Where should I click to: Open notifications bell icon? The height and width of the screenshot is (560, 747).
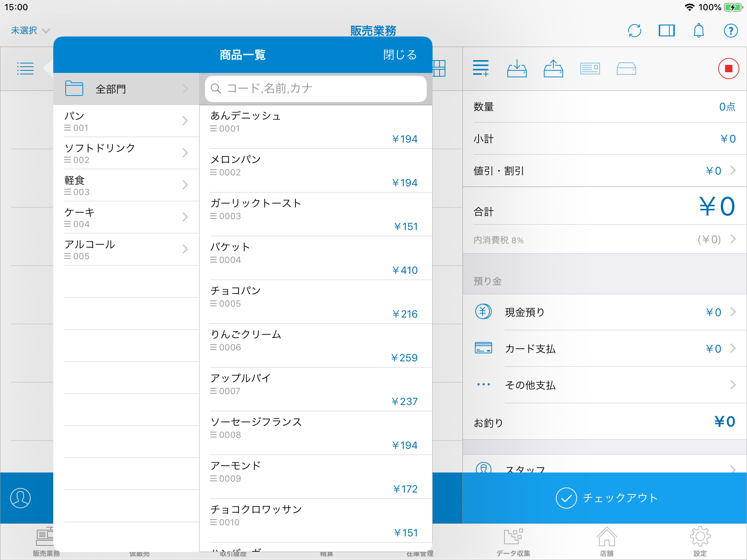click(698, 31)
